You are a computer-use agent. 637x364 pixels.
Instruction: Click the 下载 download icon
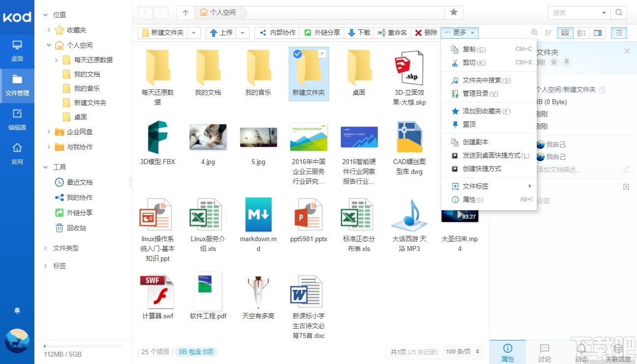[359, 32]
